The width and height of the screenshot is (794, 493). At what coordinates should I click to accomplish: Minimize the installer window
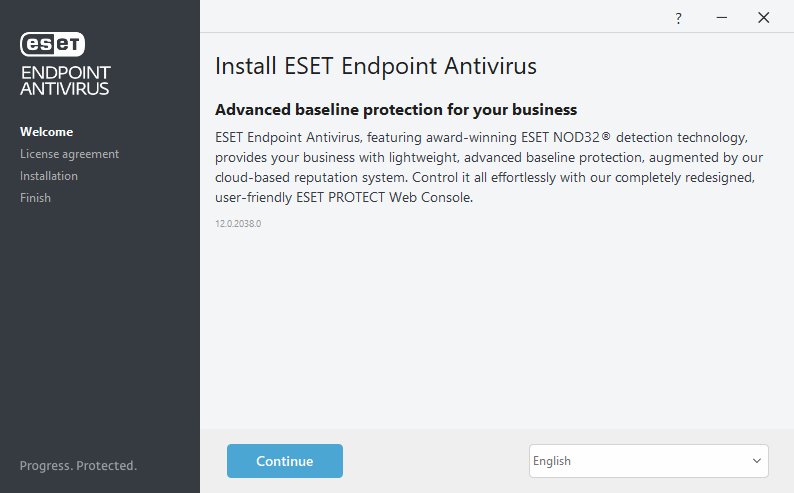click(720, 18)
